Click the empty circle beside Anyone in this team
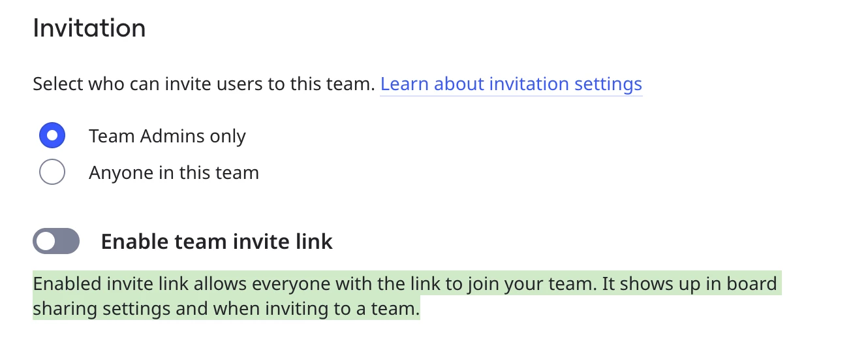 coord(52,172)
